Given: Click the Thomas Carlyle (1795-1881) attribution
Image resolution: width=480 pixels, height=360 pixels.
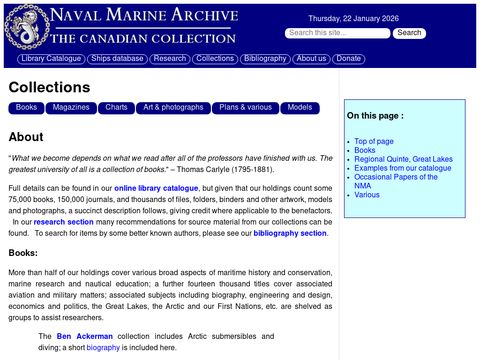Looking at the screenshot, I should 225,170.
